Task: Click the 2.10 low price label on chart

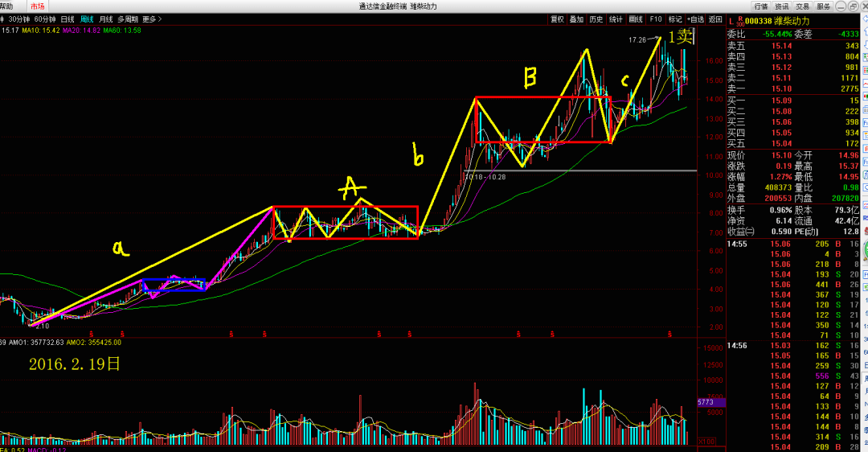Action: [x=43, y=327]
